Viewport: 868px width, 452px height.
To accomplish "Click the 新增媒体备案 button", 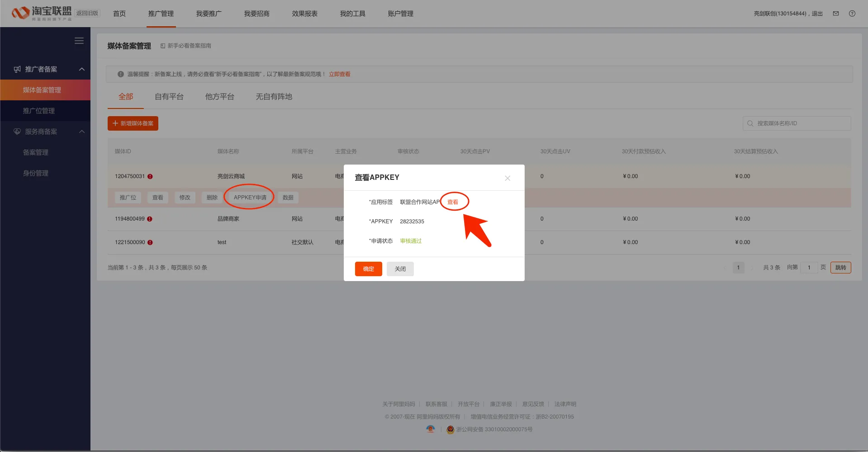I will click(133, 123).
